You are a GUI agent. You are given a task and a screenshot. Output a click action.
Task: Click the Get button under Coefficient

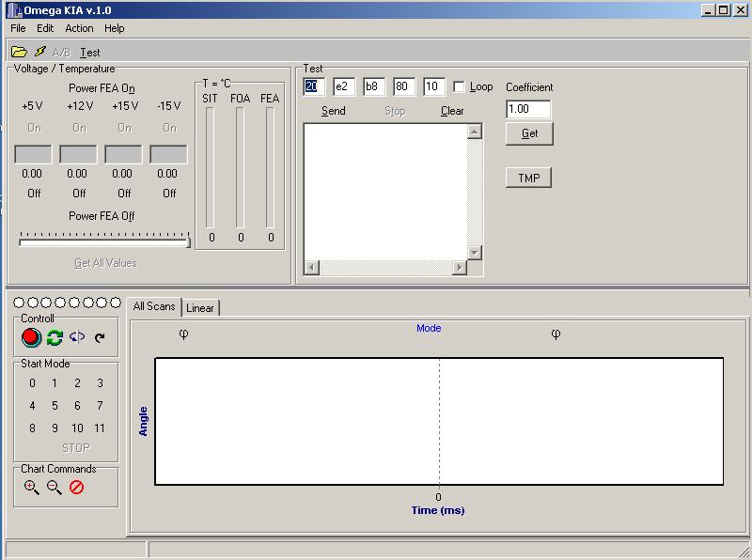point(529,133)
